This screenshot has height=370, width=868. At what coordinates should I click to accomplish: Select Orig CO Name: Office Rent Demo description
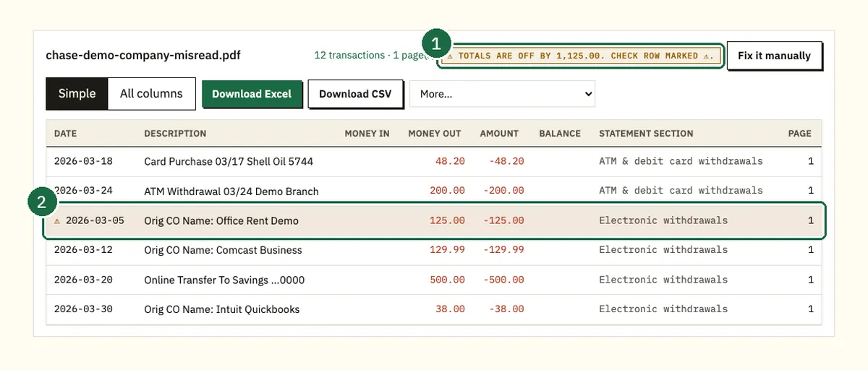click(x=221, y=220)
